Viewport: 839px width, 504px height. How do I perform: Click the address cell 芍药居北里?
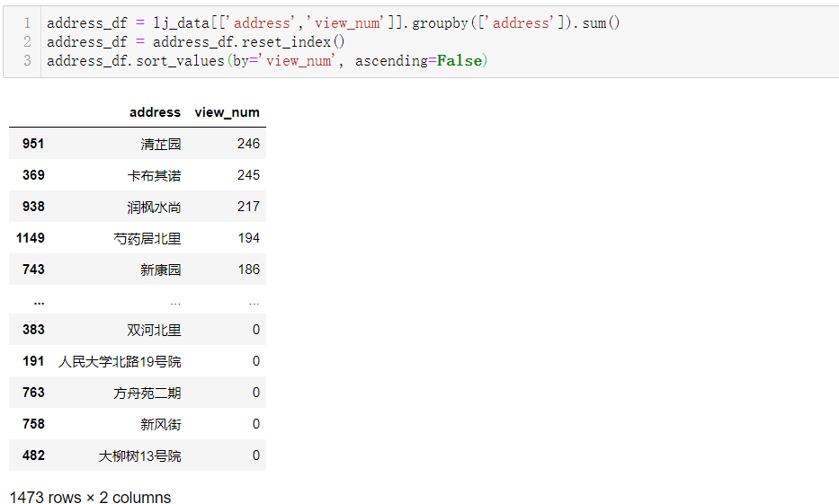click(x=147, y=238)
